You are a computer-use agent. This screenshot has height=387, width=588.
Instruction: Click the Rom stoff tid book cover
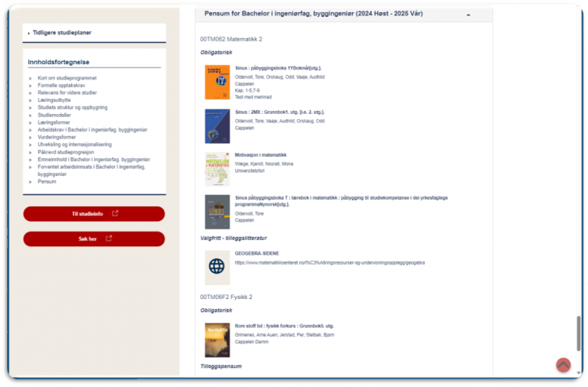click(217, 340)
